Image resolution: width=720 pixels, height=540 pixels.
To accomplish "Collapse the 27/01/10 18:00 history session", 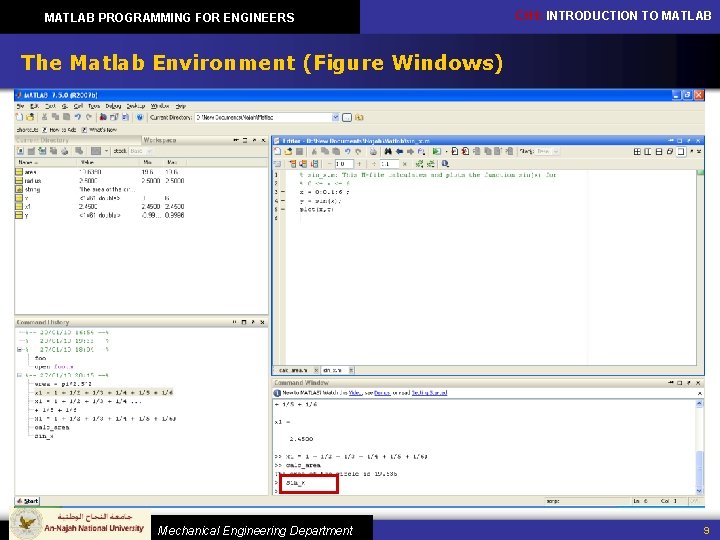I will pyautogui.click(x=19, y=349).
